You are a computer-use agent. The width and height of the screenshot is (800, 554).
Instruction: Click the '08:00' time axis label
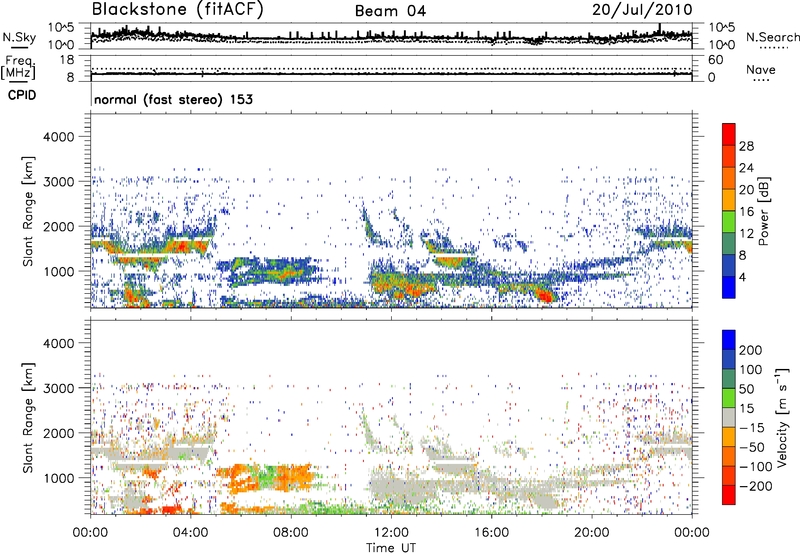pos(291,533)
